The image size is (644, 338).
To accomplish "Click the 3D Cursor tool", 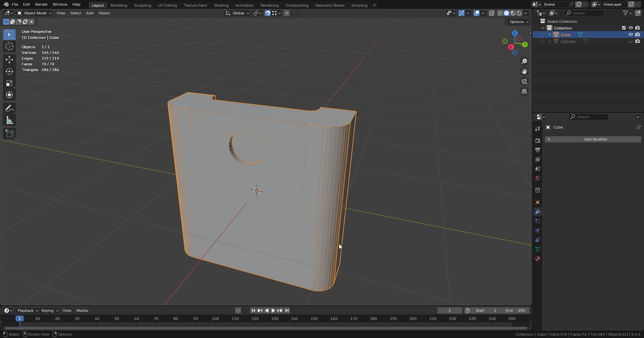I will [x=9, y=46].
